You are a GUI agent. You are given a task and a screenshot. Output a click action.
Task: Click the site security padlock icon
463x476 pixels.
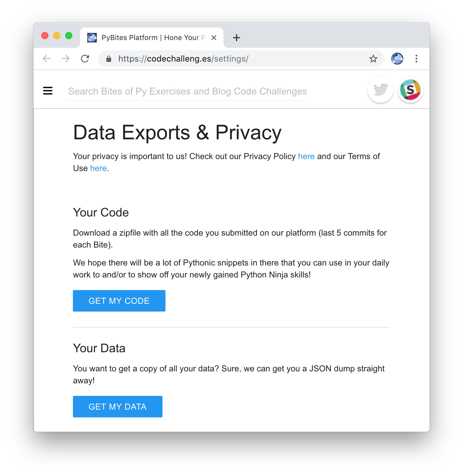(x=108, y=59)
